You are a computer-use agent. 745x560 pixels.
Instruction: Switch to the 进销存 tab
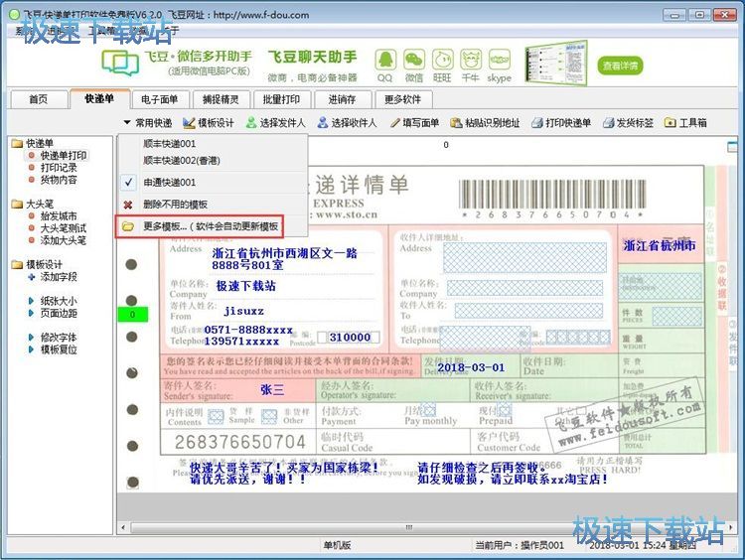pyautogui.click(x=342, y=99)
